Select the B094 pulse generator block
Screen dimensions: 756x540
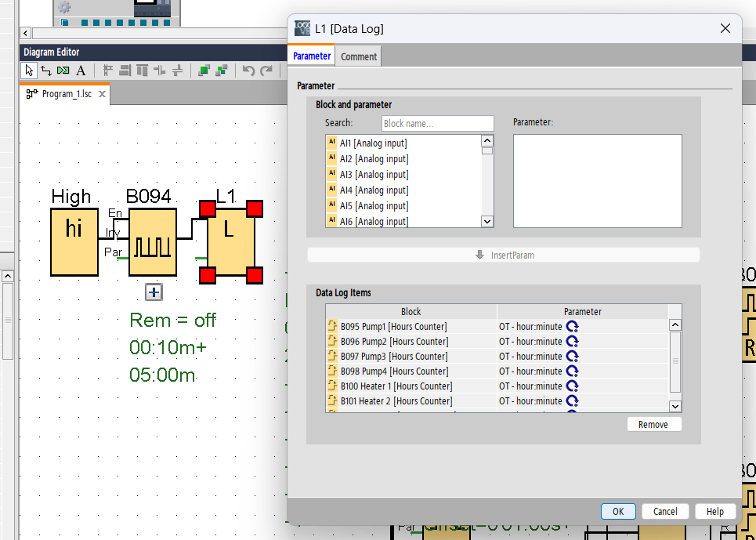pyautogui.click(x=153, y=242)
